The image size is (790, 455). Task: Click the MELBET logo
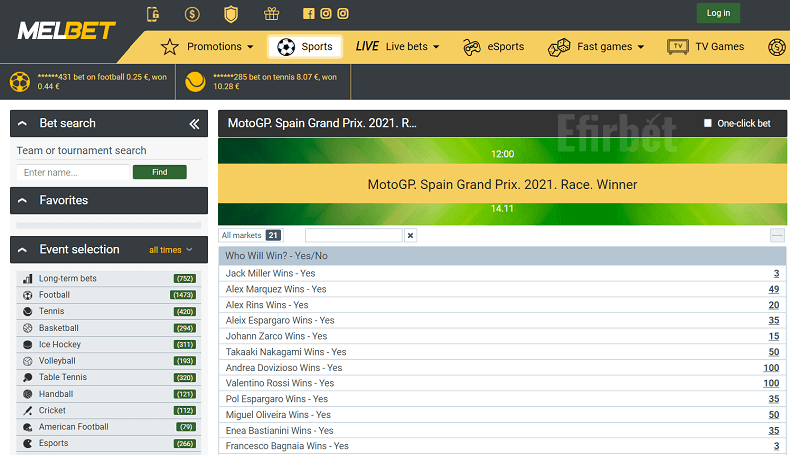click(67, 31)
